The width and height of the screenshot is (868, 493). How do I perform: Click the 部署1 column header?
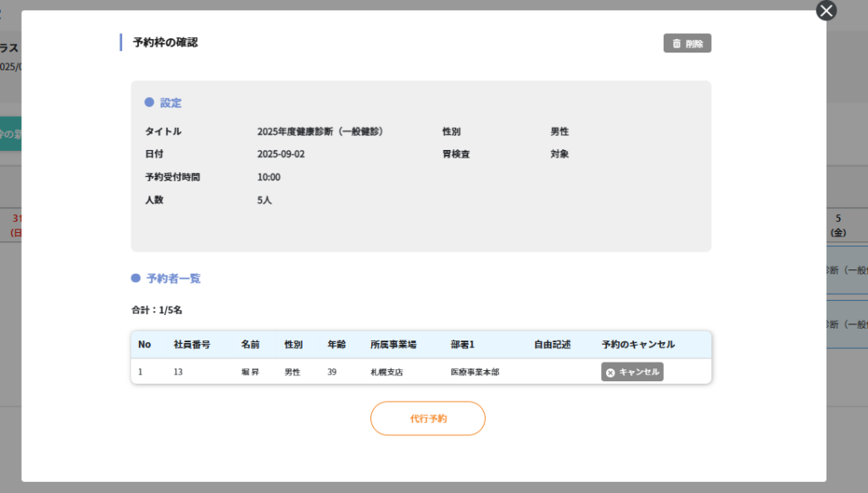tap(464, 345)
